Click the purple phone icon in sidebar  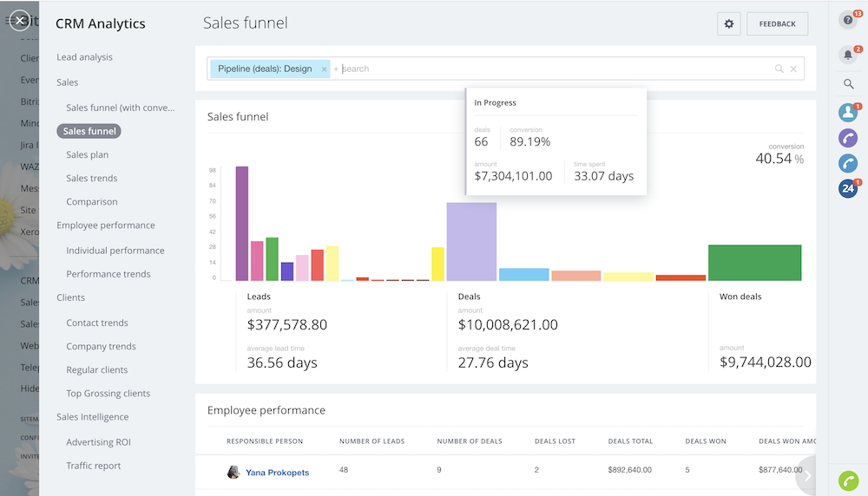tap(848, 138)
